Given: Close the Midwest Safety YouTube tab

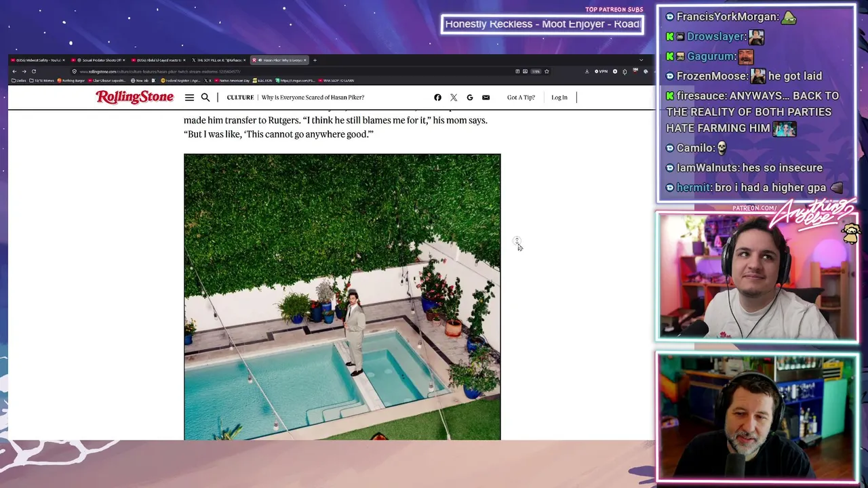Looking at the screenshot, I should click(64, 60).
